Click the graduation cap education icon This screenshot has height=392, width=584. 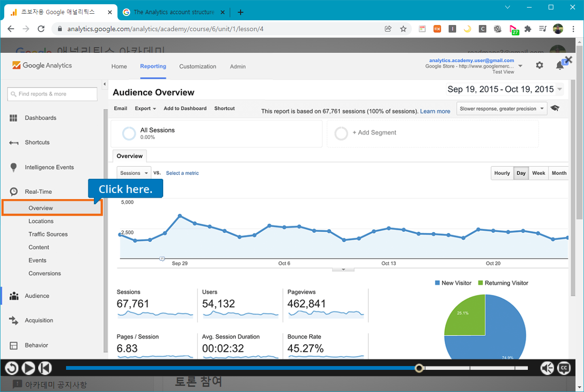coord(555,108)
